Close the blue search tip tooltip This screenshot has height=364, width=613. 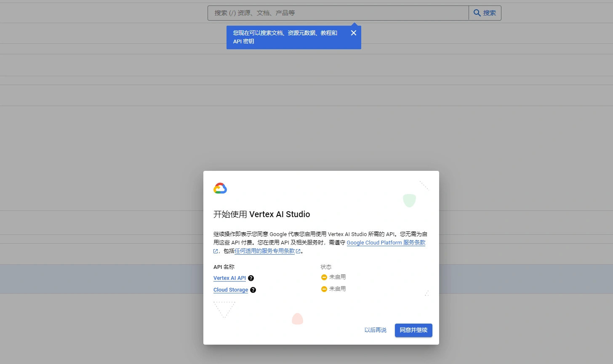[354, 33]
